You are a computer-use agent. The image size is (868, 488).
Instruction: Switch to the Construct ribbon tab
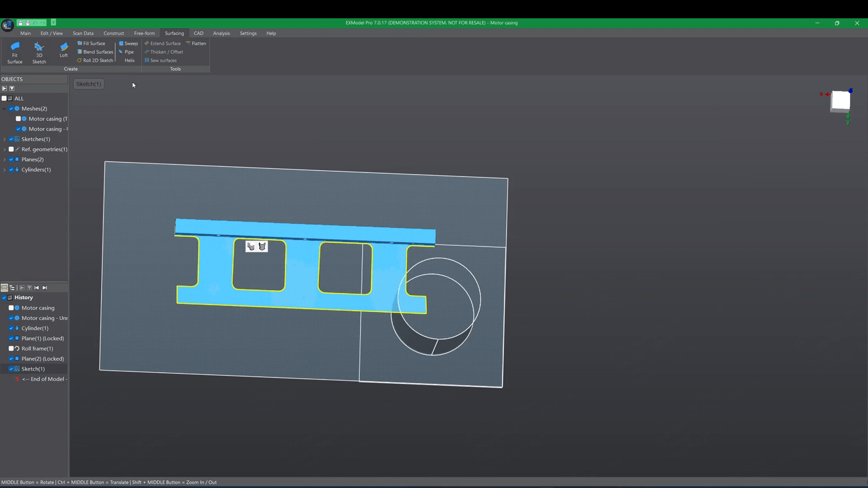(x=113, y=33)
